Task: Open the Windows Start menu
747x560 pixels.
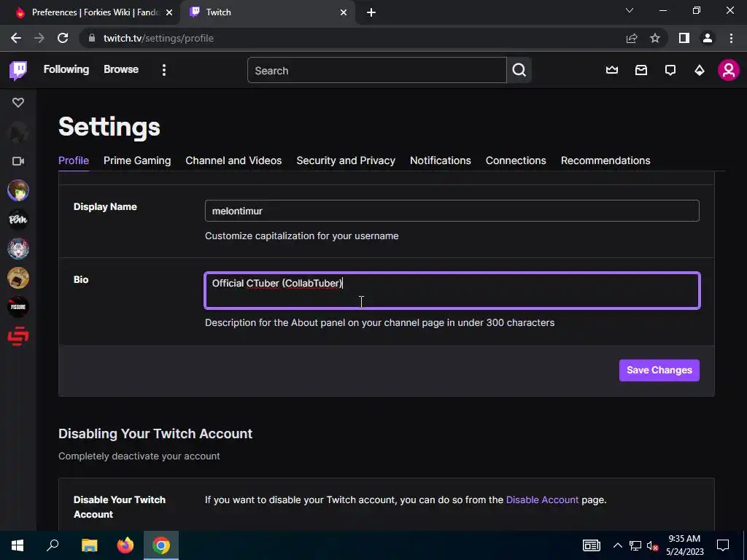Action: (x=18, y=545)
